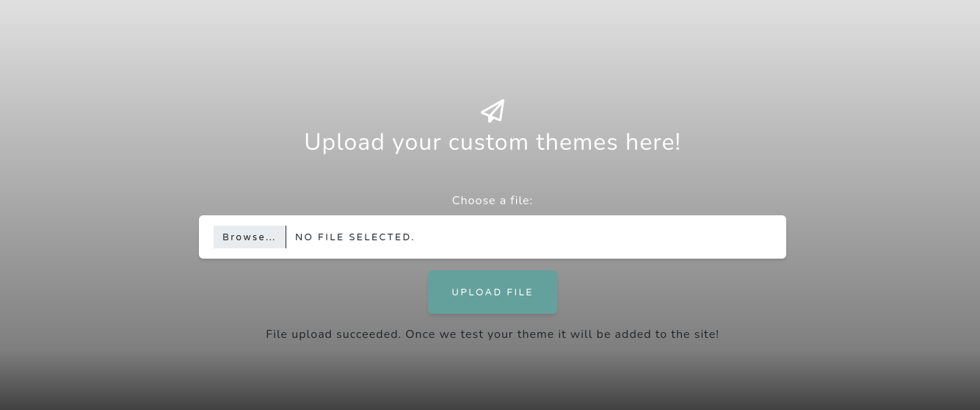Click the Upload File button
The width and height of the screenshot is (980, 410).
click(x=493, y=292)
